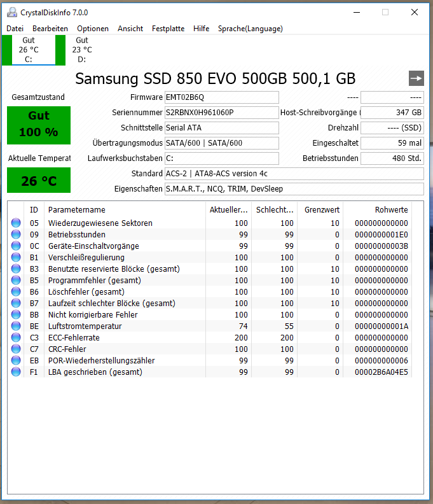The width and height of the screenshot is (433, 504).
Task: Click the green Gut 100 % health status button
Action: point(39,125)
